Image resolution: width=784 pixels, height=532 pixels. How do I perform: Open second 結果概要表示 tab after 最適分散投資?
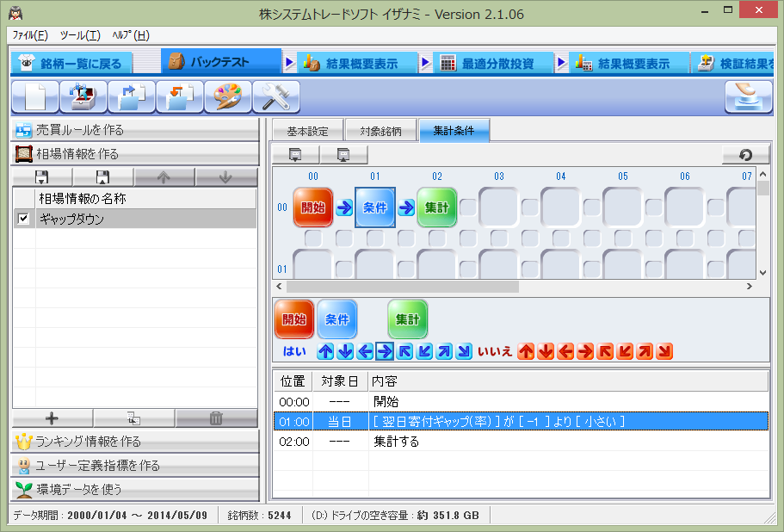[x=629, y=64]
